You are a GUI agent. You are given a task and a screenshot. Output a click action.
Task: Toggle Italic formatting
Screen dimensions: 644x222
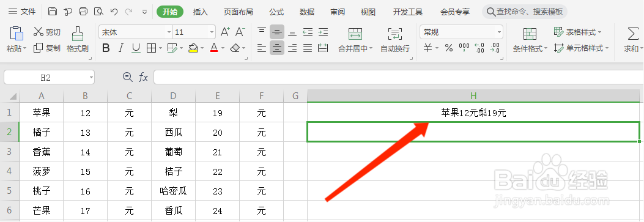pos(120,48)
